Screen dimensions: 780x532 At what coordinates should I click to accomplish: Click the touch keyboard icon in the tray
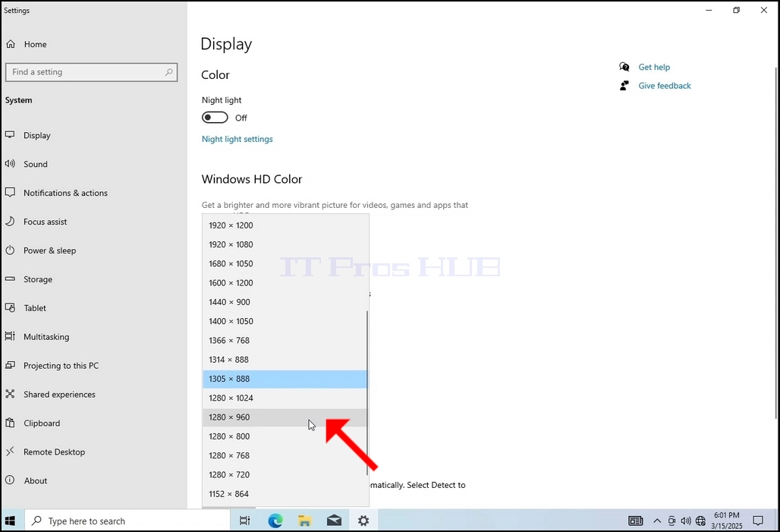[x=636, y=521]
